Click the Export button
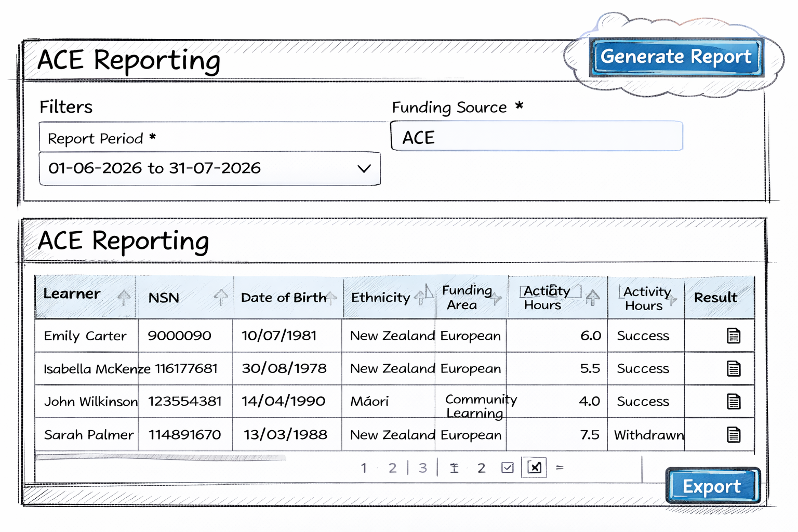The width and height of the screenshot is (798, 532). pos(712,486)
